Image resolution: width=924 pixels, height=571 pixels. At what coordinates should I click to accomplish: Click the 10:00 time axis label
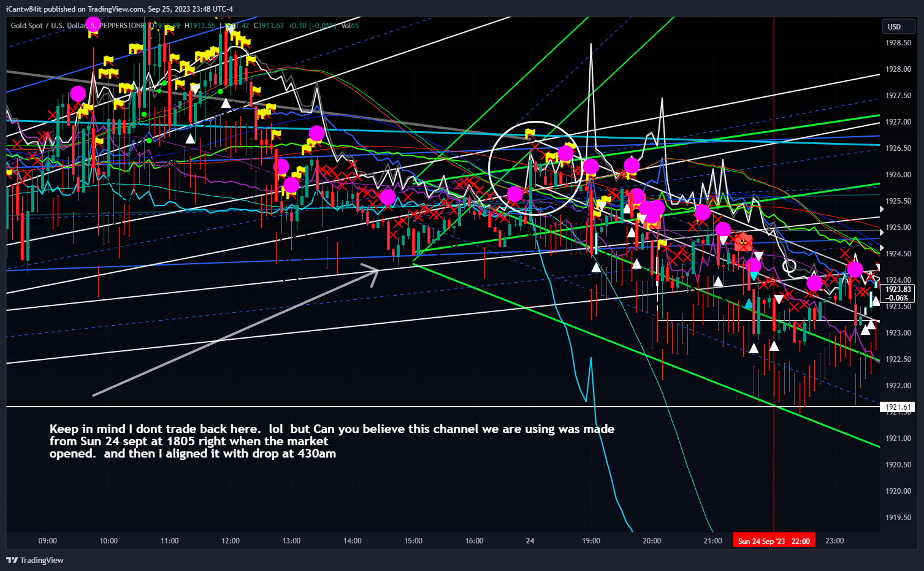(x=109, y=541)
